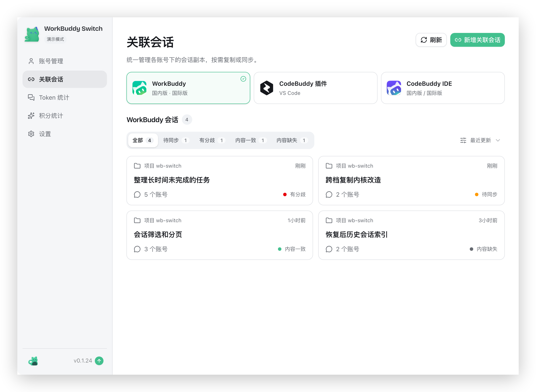Click the small cat mascot icon at sidebar bottom
The image size is (536, 392).
tap(33, 361)
